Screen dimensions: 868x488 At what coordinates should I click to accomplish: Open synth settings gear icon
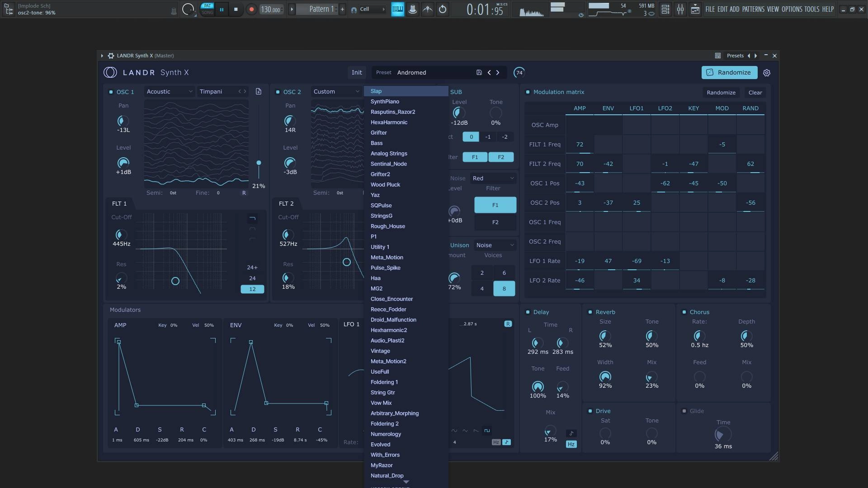(x=767, y=73)
